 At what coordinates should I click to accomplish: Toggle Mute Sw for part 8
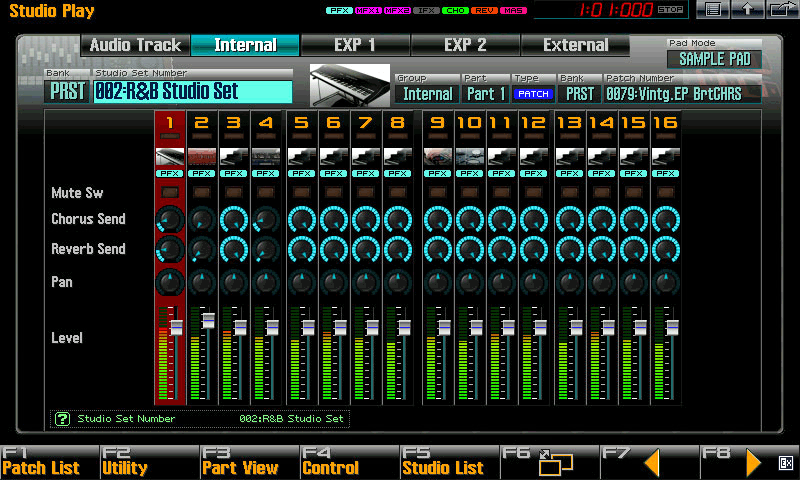(x=398, y=192)
